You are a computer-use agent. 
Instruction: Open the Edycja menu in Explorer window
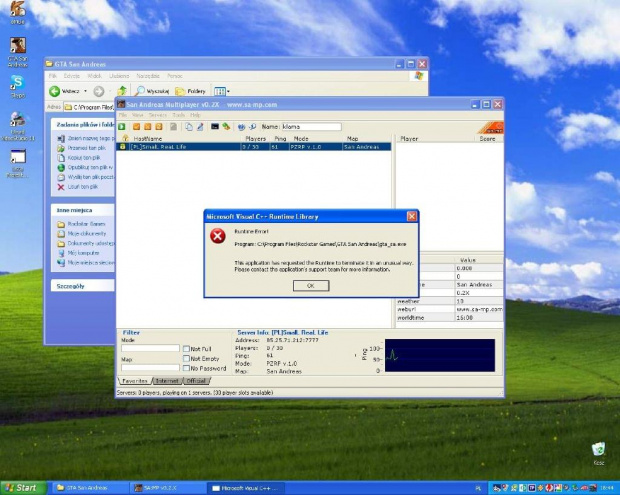(72, 76)
